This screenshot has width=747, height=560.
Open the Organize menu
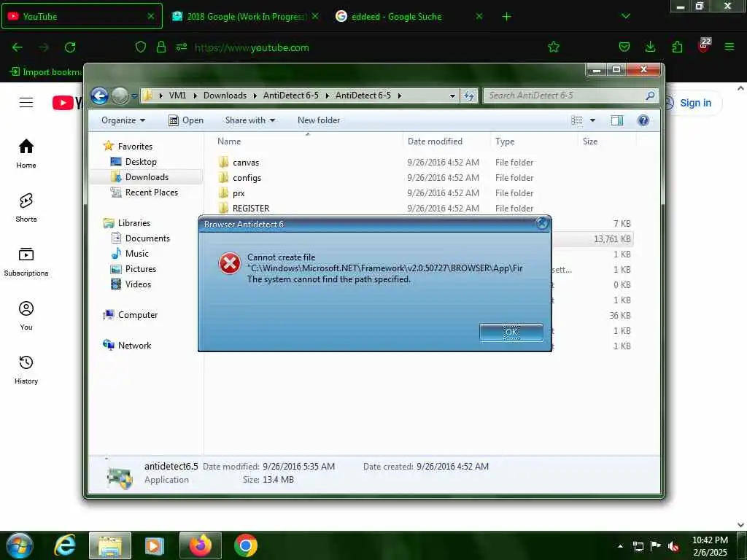(x=123, y=120)
